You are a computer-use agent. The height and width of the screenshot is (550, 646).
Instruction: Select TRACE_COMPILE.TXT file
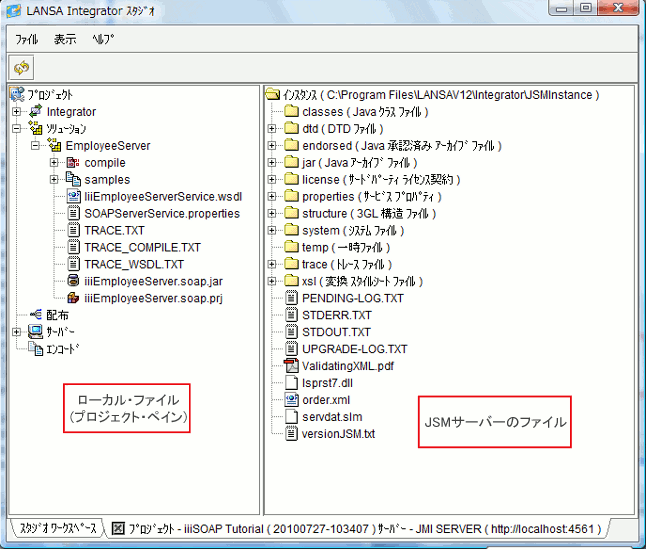[142, 247]
